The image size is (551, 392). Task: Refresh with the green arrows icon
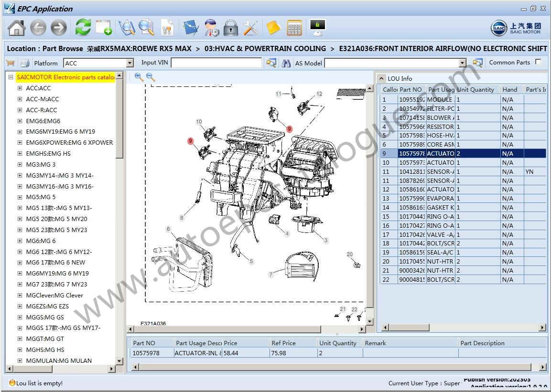point(83,27)
